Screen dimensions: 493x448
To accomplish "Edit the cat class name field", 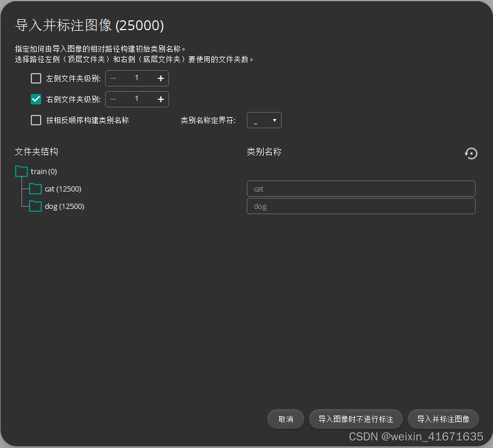I will [x=361, y=189].
